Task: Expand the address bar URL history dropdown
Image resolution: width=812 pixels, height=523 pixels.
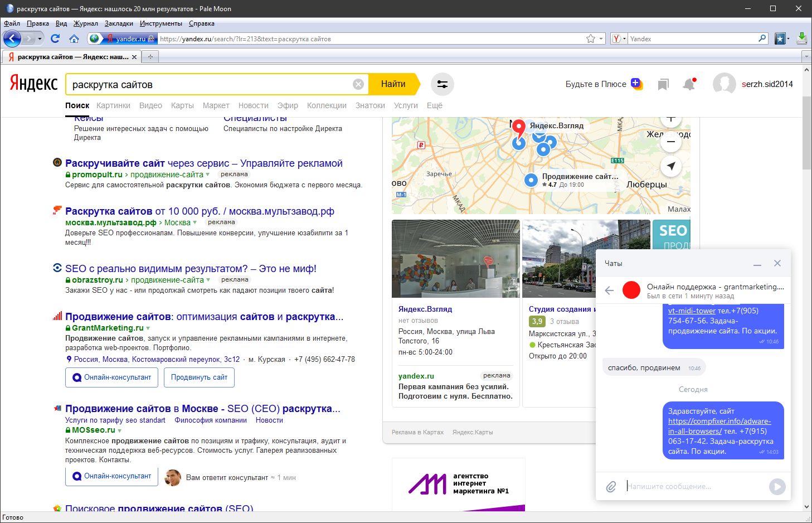Action: click(x=601, y=38)
